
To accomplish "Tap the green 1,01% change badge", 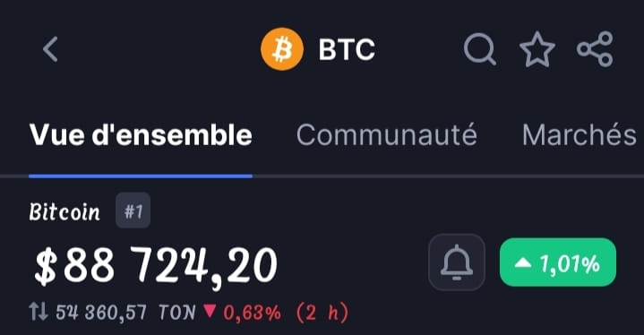I will click(x=558, y=262).
